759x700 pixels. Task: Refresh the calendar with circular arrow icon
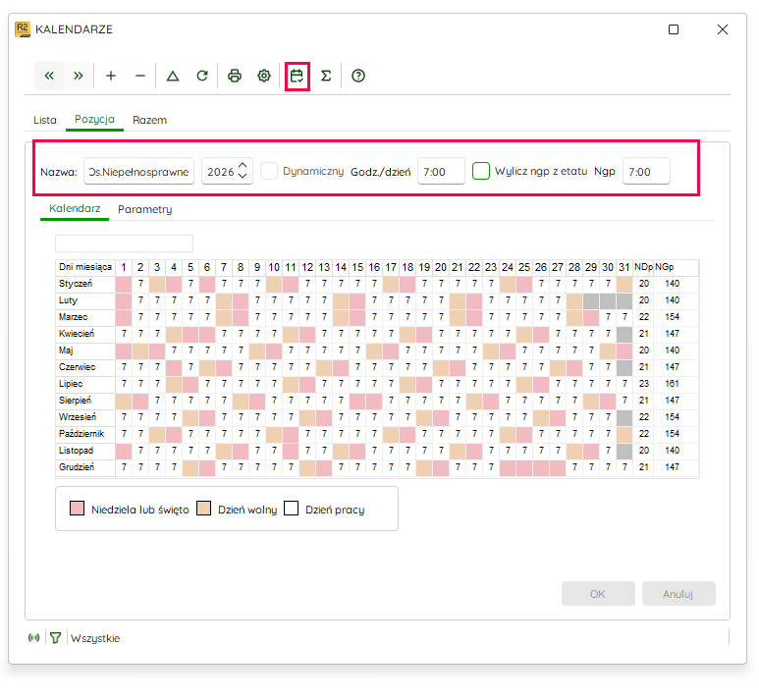coord(202,76)
